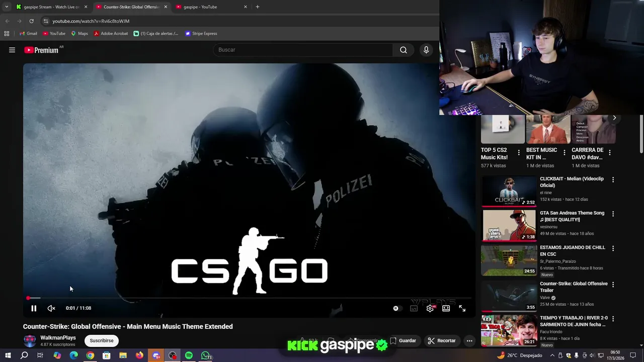This screenshot has width=644, height=362.
Task: View site information icon in address bar
Action: (x=46, y=21)
